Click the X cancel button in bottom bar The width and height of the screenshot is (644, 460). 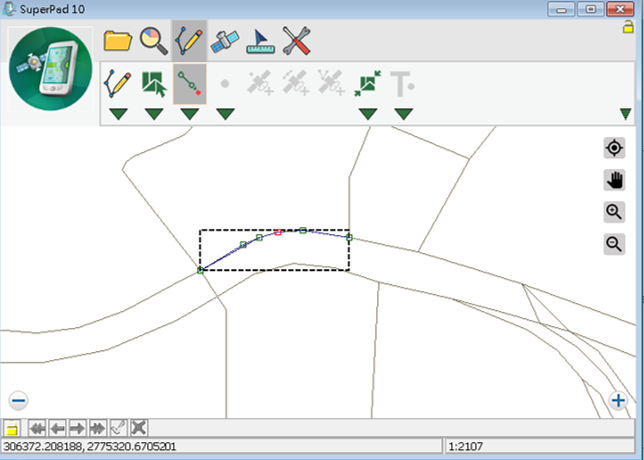139,428
